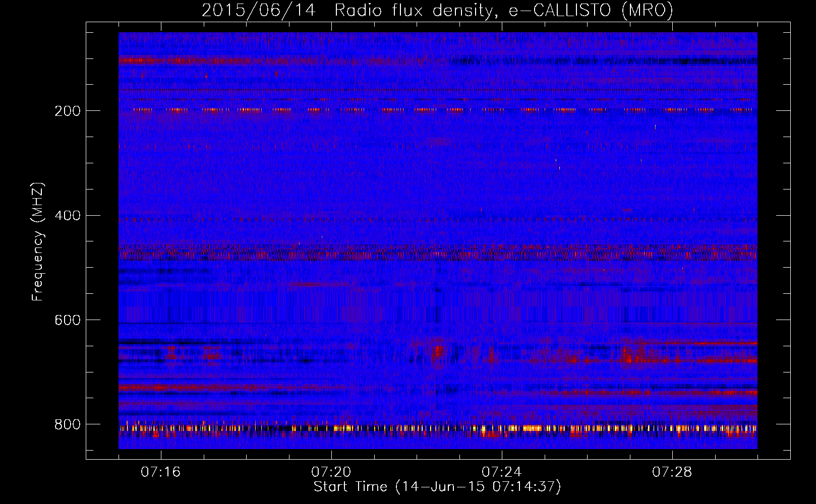Click the '07:16' time tick label
816x504 pixels.
tap(161, 472)
